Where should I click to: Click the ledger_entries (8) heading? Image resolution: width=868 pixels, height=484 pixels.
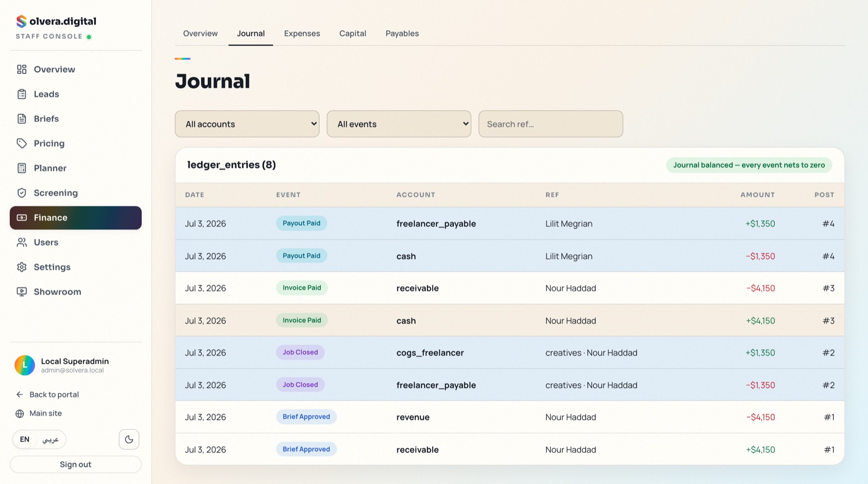tap(231, 165)
